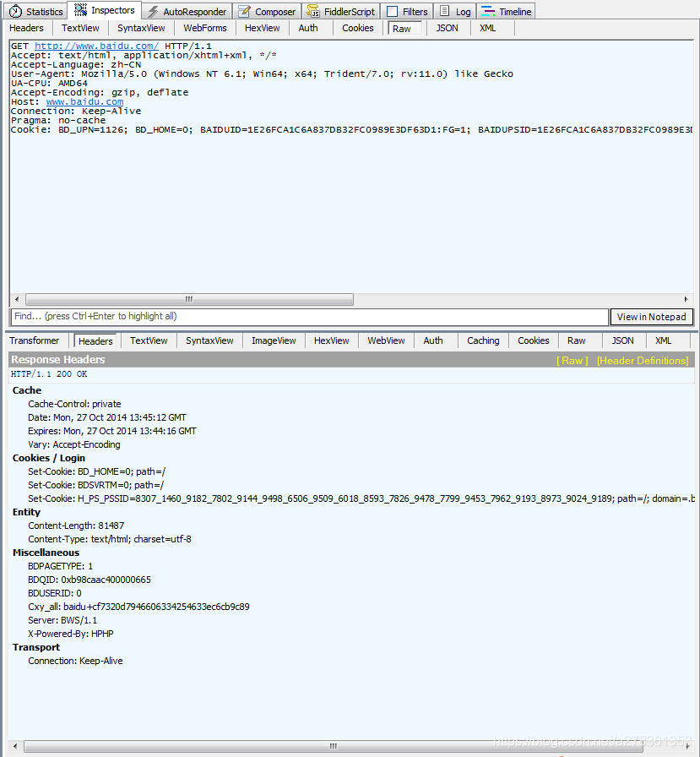Switch to request JSON tab
The height and width of the screenshot is (757, 700).
(448, 28)
